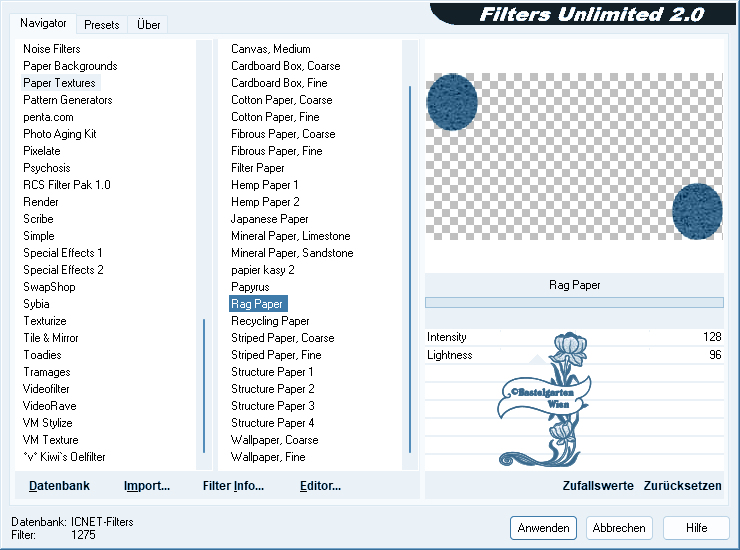Select Tile & Mirror category
Screen dimensions: 740x550
(x=51, y=338)
